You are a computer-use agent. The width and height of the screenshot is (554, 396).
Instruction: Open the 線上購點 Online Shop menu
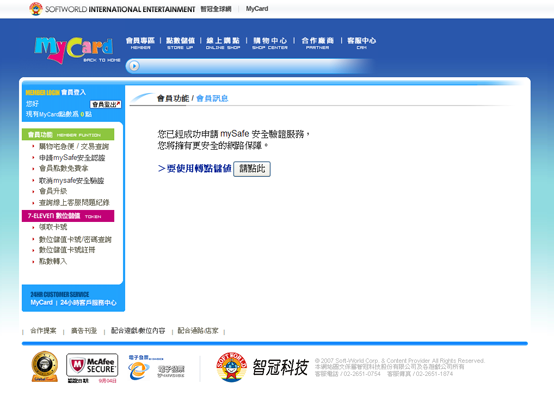click(223, 43)
